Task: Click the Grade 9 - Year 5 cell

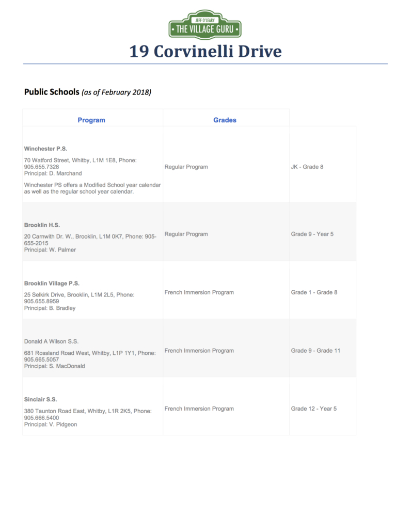Action: 312,234
